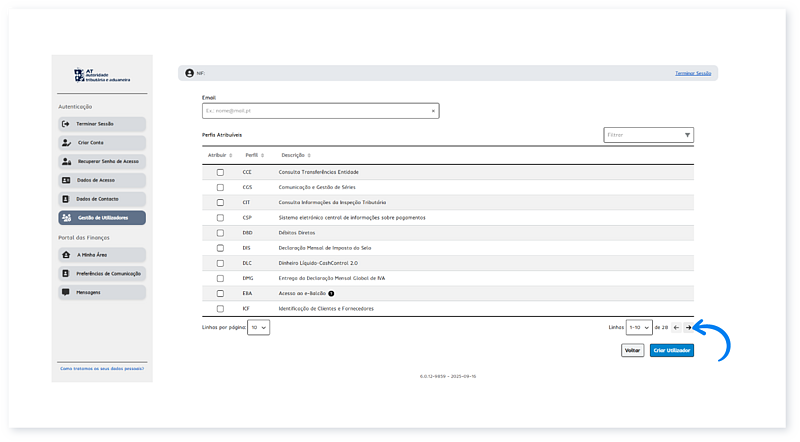Image resolution: width=800 pixels, height=442 pixels.
Task: Clear the email field with the x icon
Action: [x=433, y=111]
